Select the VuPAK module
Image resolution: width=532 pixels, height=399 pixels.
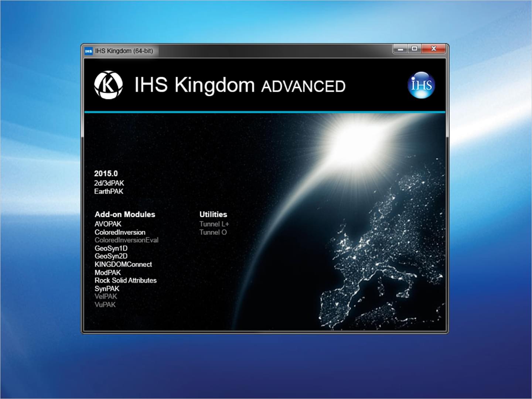click(105, 304)
